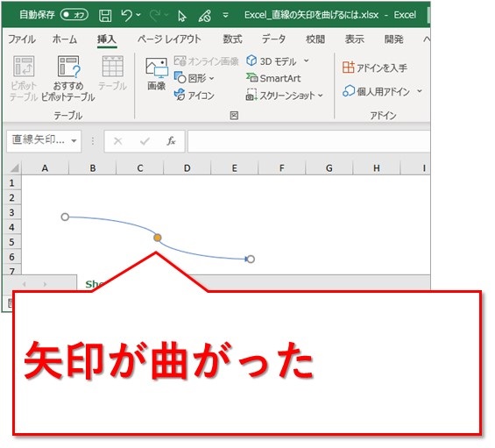
Task: Open the ファイル tab
Action: point(22,39)
